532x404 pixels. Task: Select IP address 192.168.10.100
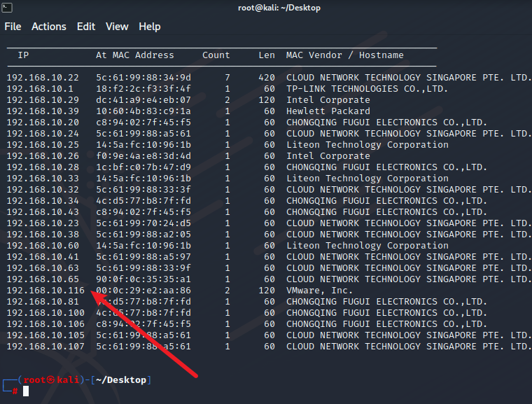pyautogui.click(x=45, y=313)
